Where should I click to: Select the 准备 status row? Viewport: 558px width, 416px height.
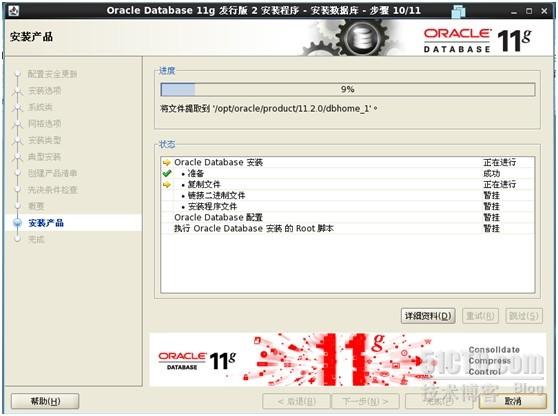pyautogui.click(x=348, y=173)
